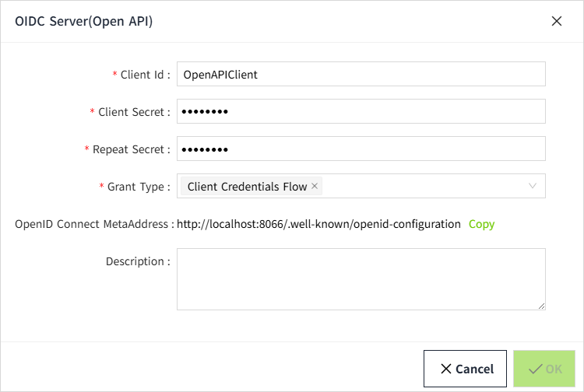The width and height of the screenshot is (584, 392).
Task: Click the Description box resize handle
Action: (541, 306)
